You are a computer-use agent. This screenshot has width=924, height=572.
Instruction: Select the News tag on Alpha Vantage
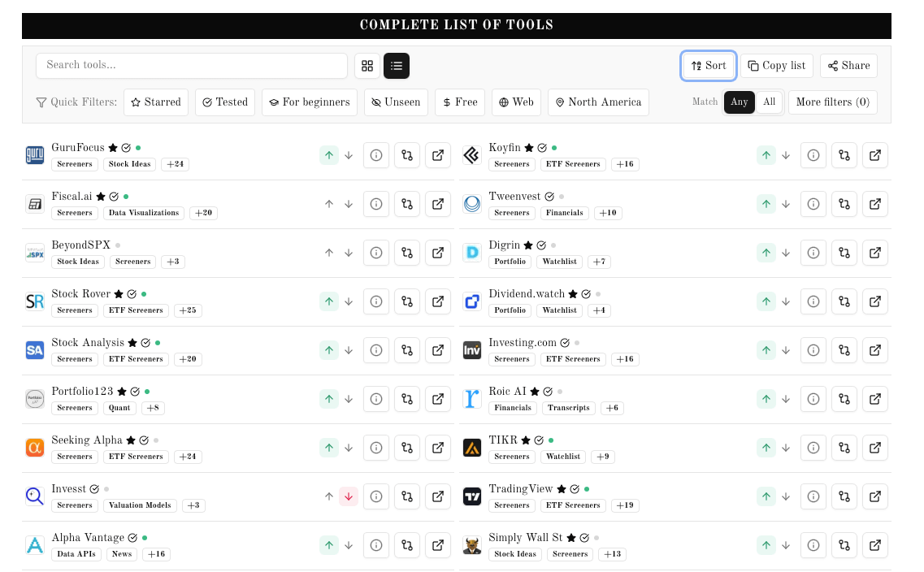click(122, 554)
